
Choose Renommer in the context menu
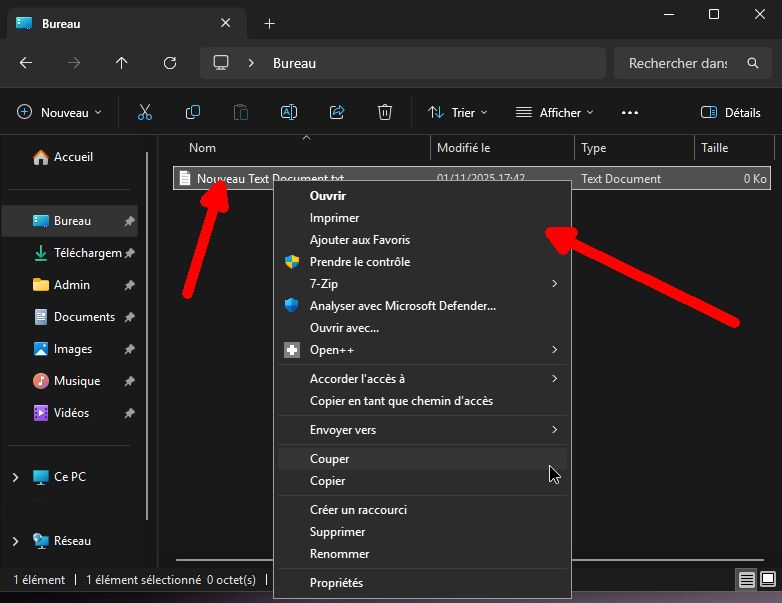(339, 554)
